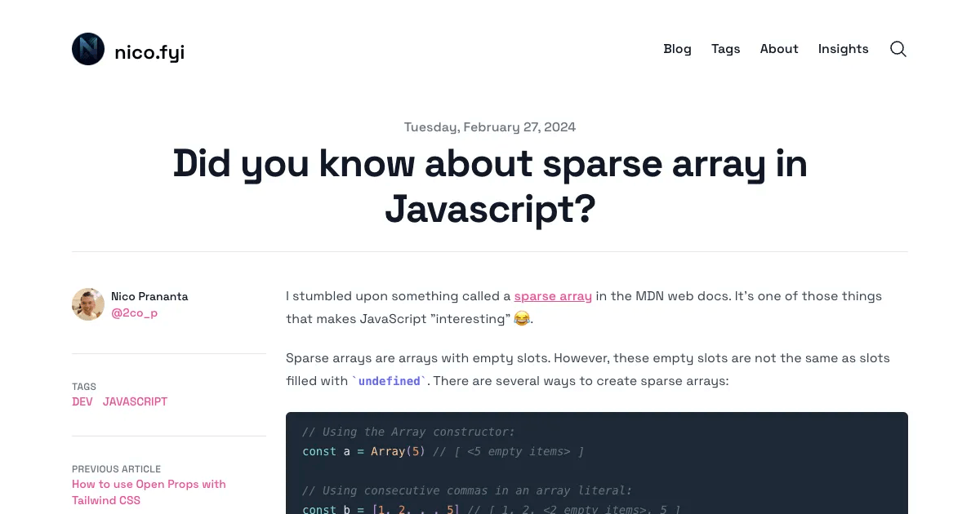
Task: Follow the sparse array link
Action: click(x=553, y=296)
